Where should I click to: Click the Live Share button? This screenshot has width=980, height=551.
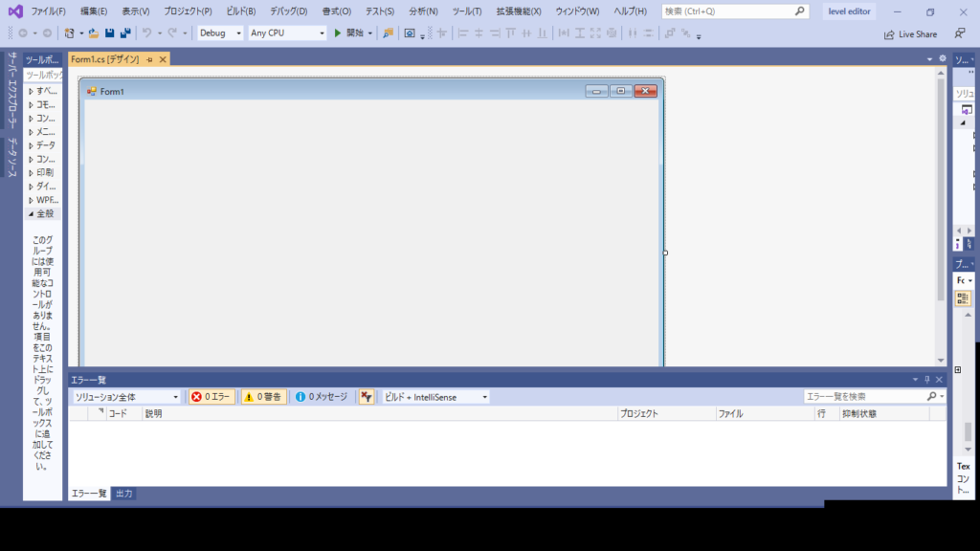[910, 34]
